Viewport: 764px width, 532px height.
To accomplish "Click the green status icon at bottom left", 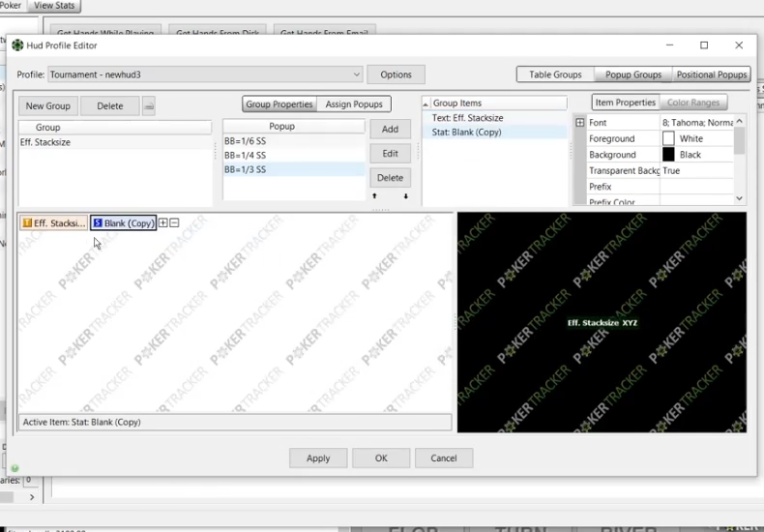I will pyautogui.click(x=15, y=468).
